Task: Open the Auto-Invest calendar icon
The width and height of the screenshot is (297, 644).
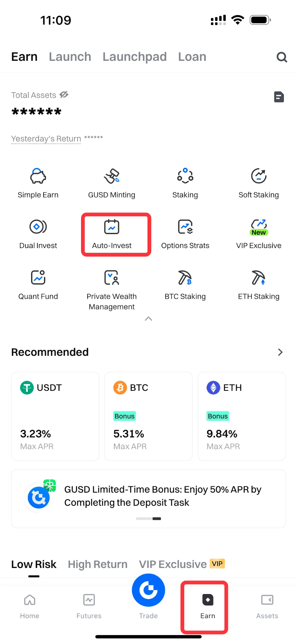Action: (x=112, y=227)
